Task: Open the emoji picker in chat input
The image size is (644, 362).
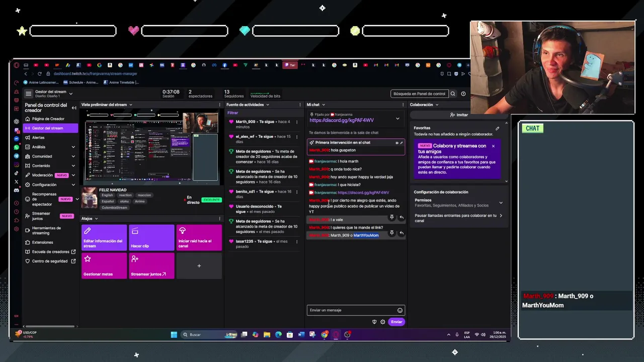Action: tap(400, 310)
